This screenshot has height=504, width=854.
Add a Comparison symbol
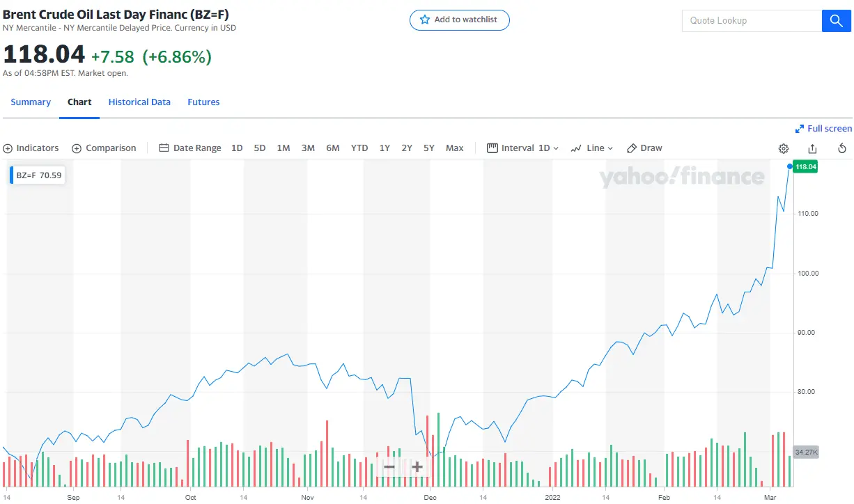point(104,148)
